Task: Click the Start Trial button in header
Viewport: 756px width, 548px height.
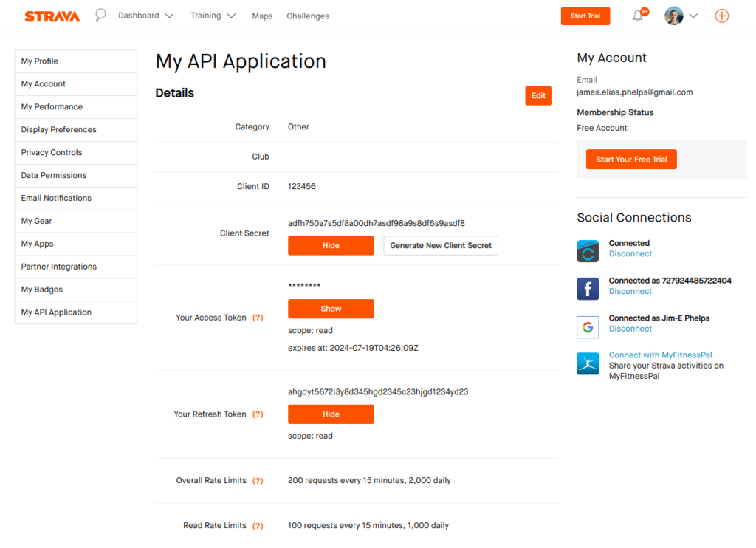Action: pyautogui.click(x=585, y=16)
